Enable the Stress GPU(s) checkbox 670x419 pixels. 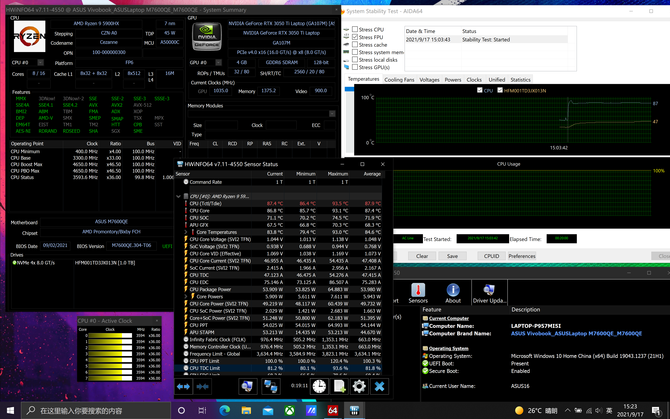pyautogui.click(x=355, y=67)
